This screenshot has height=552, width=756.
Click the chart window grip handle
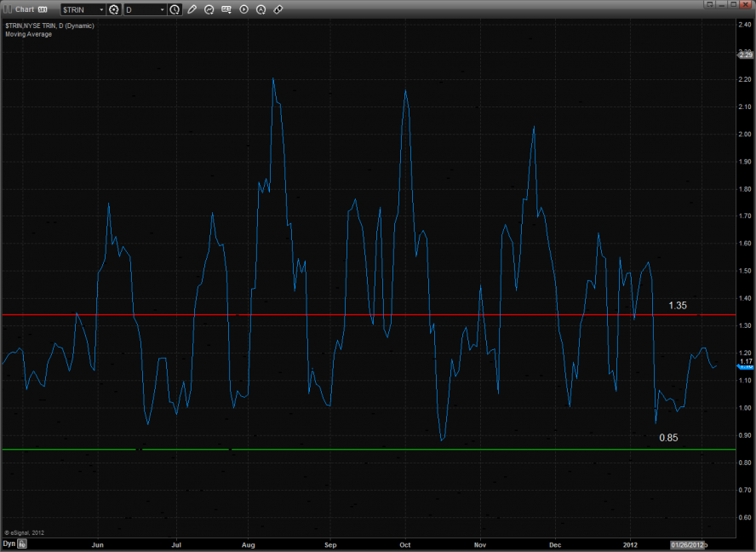(7, 9)
